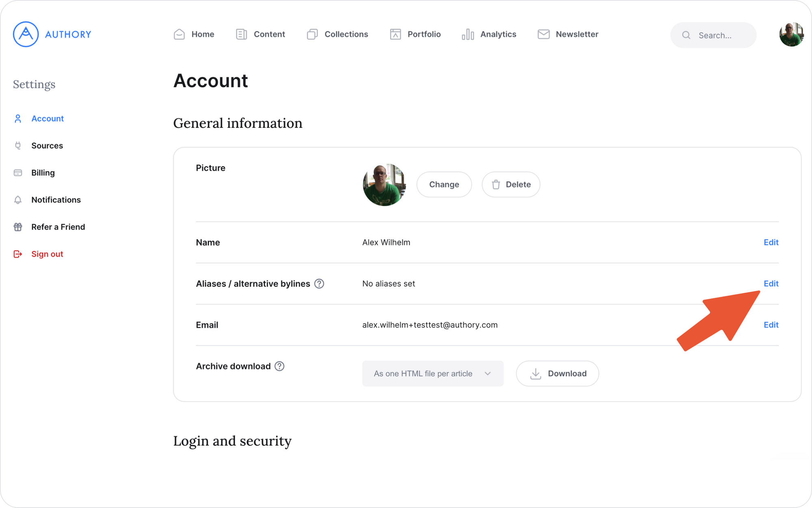Click the AUTHORY wordmark text
The height and width of the screenshot is (508, 812).
pyautogui.click(x=68, y=34)
